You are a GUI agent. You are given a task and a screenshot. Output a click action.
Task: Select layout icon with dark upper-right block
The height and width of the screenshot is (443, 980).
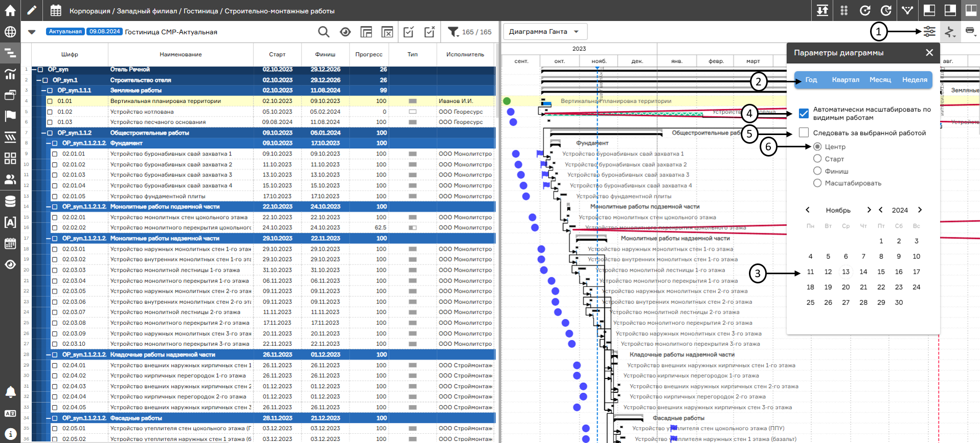tap(929, 10)
